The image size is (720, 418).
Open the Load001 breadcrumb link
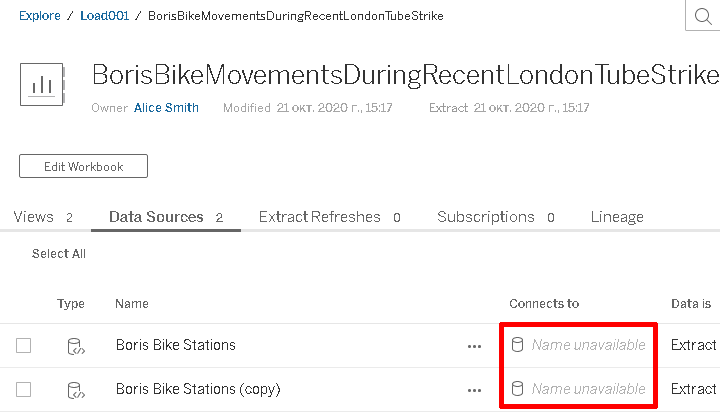(104, 16)
